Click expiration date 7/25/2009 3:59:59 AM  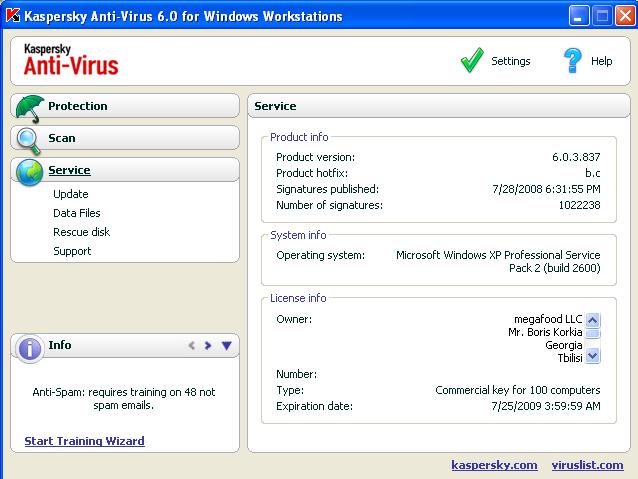pyautogui.click(x=546, y=406)
